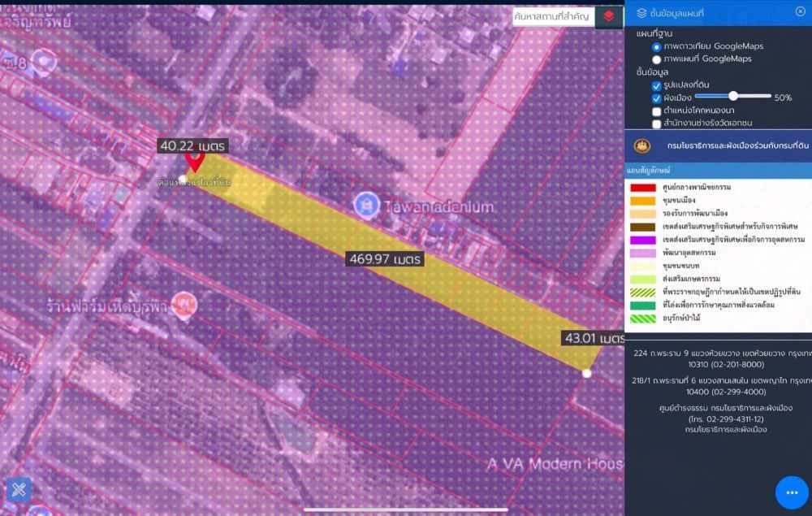812x516 pixels.
Task: Open the measurement tool at bottom left
Action: (19, 489)
